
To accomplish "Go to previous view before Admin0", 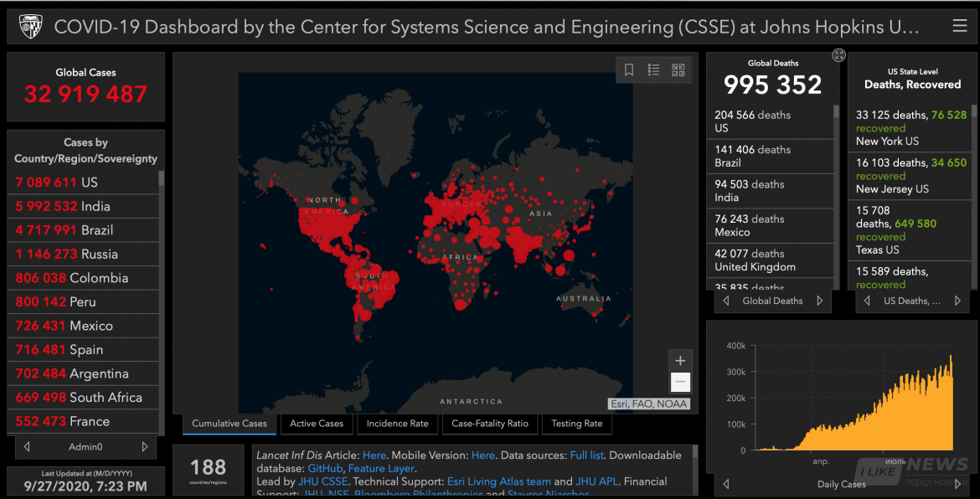I will [27, 447].
